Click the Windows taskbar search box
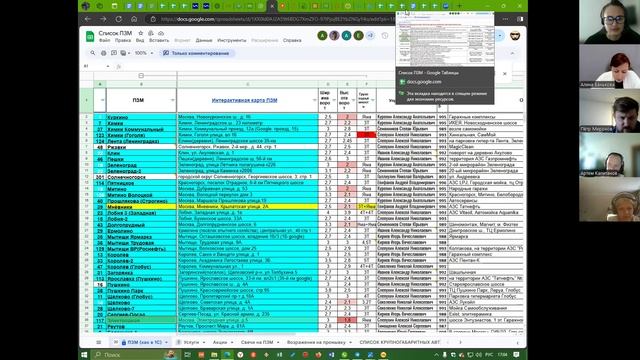 click(x=135, y=355)
